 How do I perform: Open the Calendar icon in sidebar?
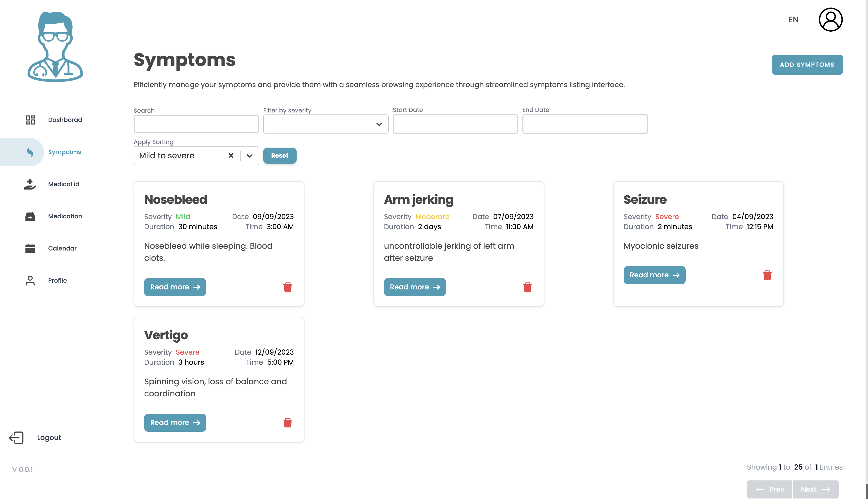click(x=30, y=248)
